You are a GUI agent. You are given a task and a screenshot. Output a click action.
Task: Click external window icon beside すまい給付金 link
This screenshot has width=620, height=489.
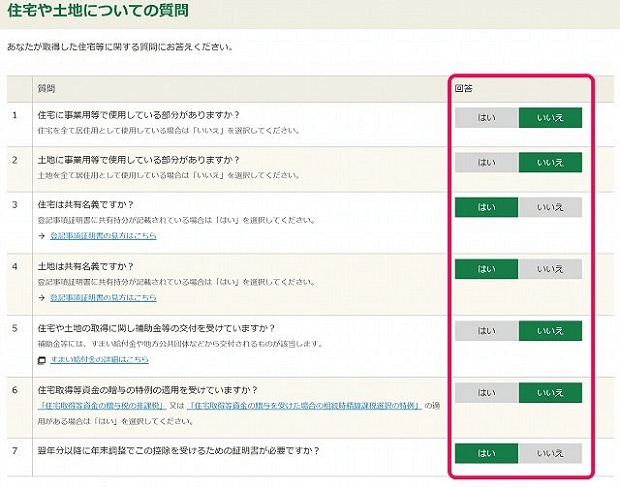42,360
